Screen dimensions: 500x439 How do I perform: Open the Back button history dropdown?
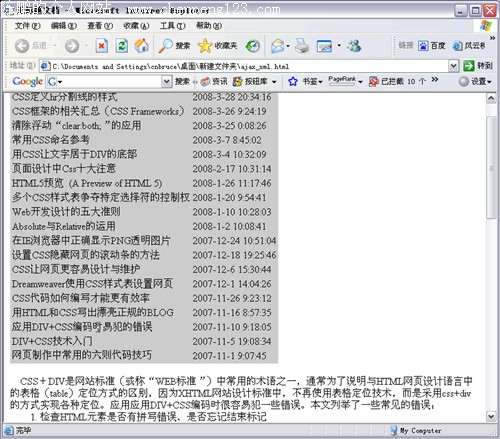click(x=54, y=46)
